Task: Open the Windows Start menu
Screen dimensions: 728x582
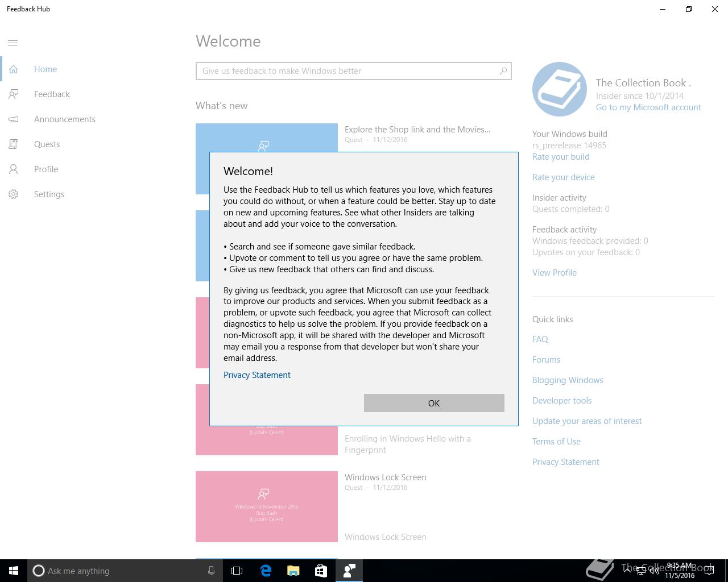Action: 14,571
